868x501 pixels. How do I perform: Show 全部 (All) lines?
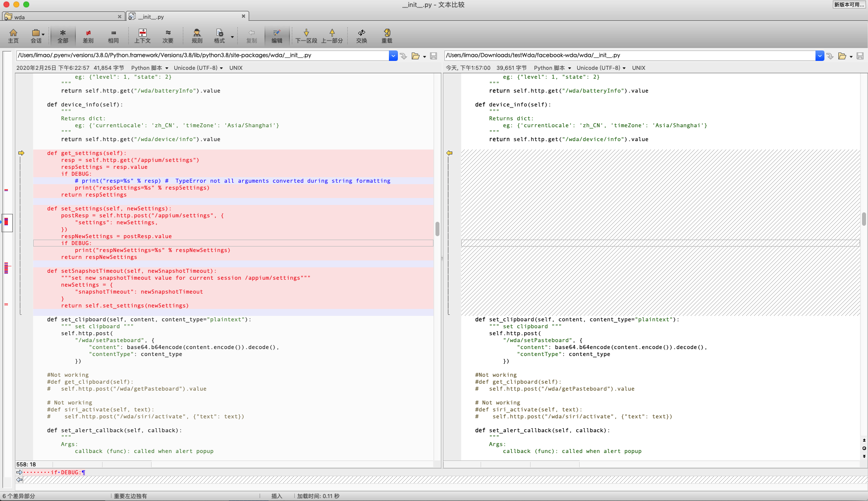coord(63,36)
